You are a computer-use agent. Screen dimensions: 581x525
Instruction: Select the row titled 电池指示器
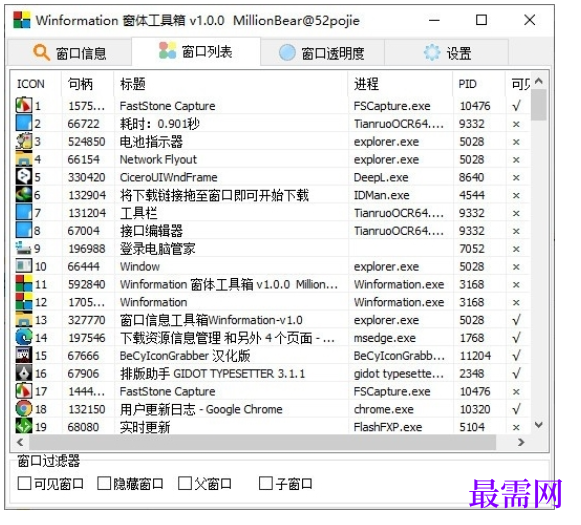click(151, 142)
